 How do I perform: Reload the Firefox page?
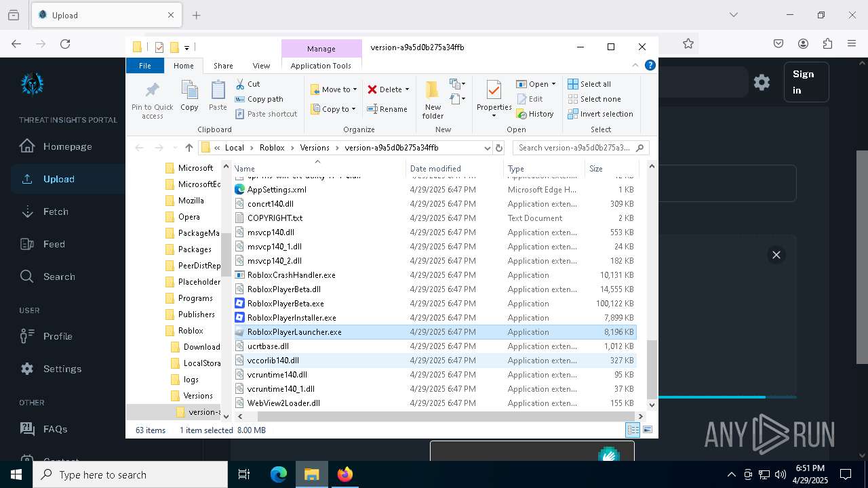point(65,43)
